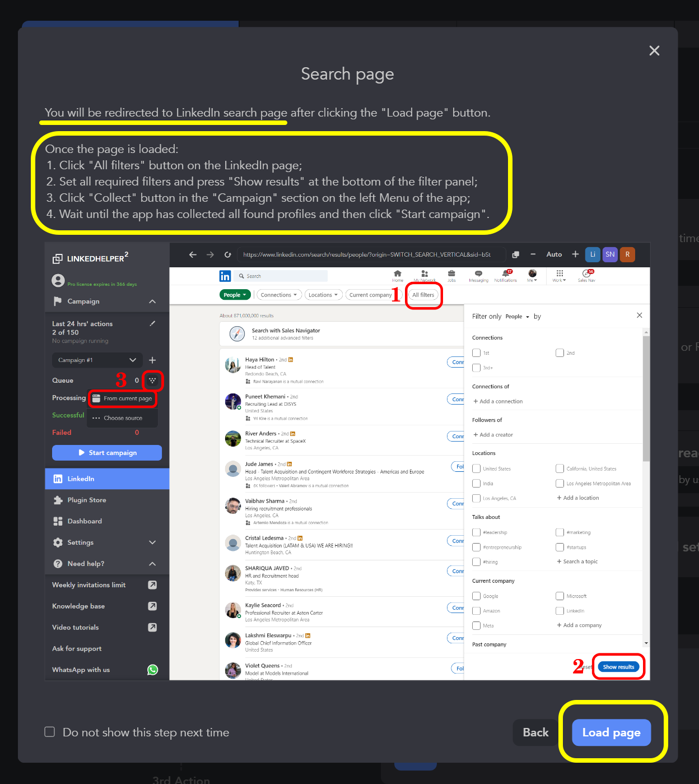Click the edit pencil beside Last 24 hrs' actions
Image resolution: width=699 pixels, height=784 pixels.
tap(152, 324)
